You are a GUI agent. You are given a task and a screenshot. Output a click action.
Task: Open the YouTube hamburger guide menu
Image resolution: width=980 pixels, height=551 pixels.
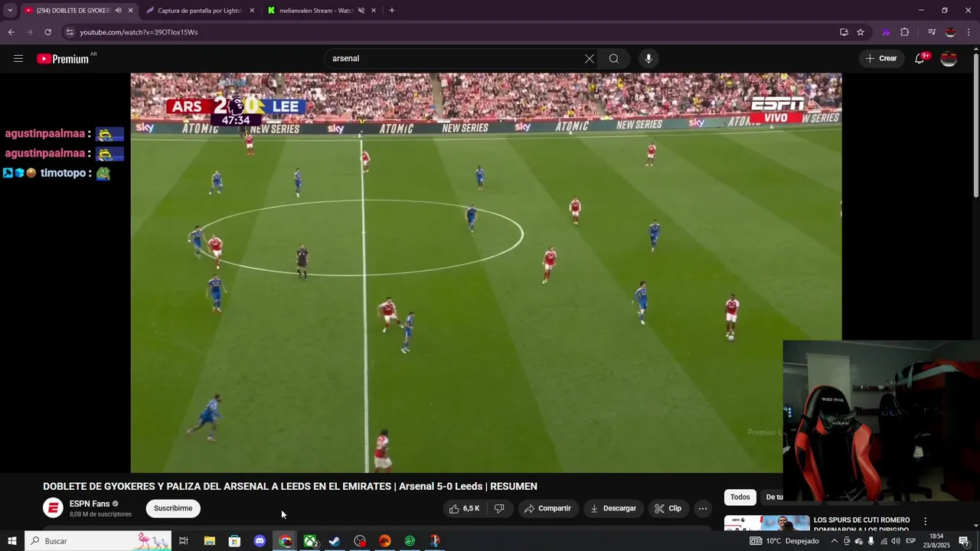click(x=18, y=59)
